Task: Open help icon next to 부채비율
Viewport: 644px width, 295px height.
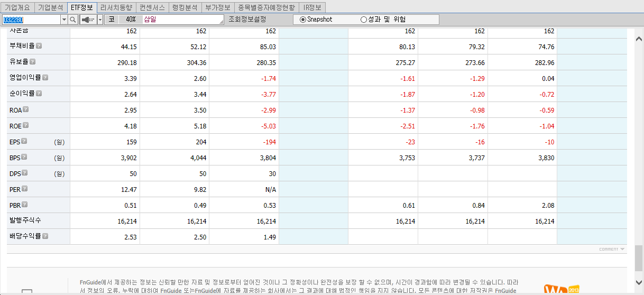Action: tap(39, 46)
